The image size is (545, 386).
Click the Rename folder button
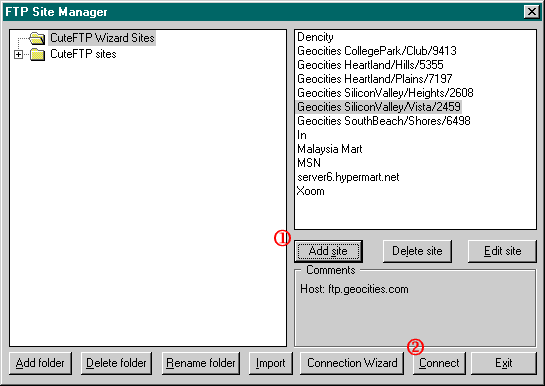tap(201, 363)
